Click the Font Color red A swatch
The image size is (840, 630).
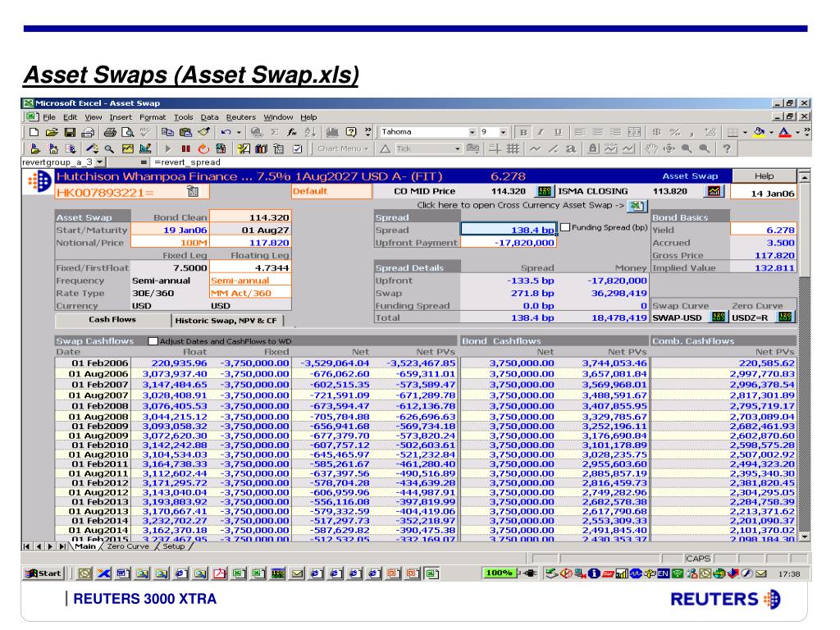coord(785,132)
